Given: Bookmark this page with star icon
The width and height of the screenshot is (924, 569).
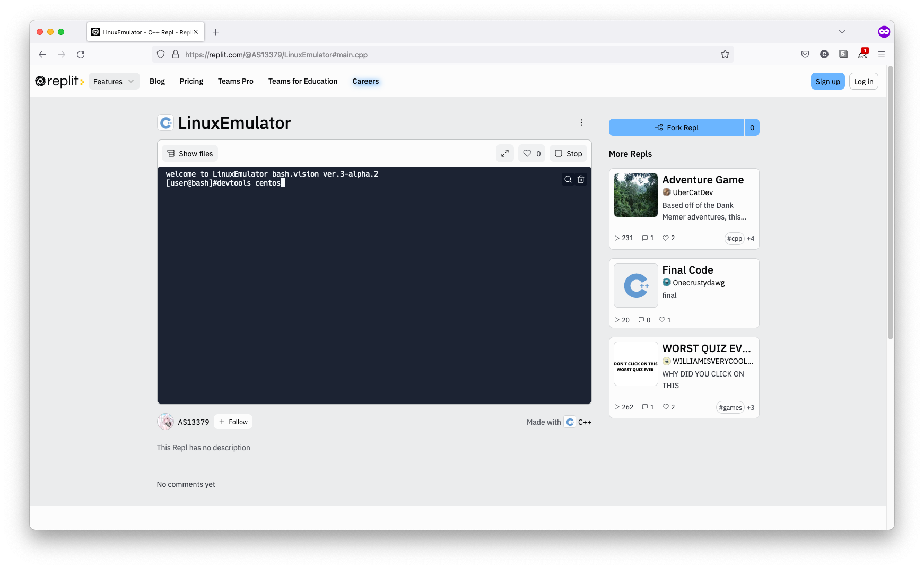Looking at the screenshot, I should pyautogui.click(x=725, y=54).
